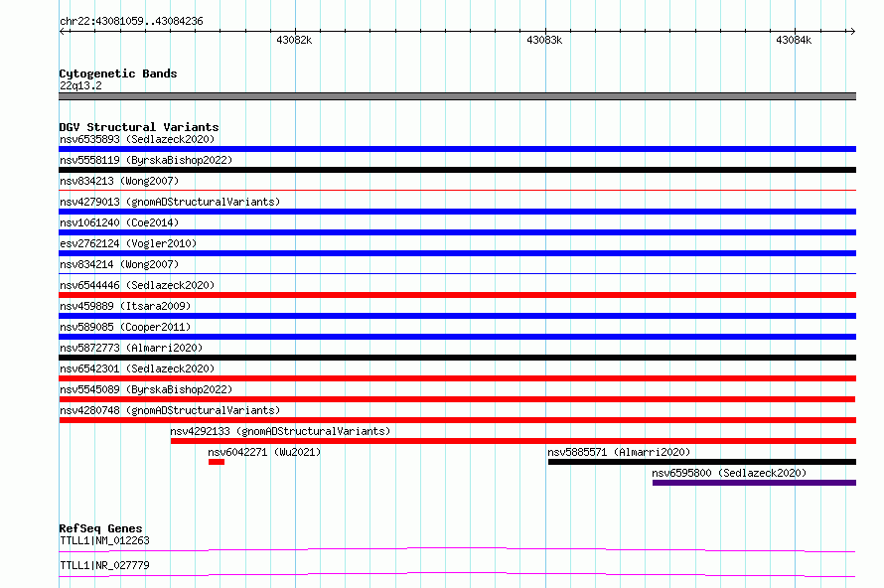Click the blue bar under nsv459889

point(457,316)
